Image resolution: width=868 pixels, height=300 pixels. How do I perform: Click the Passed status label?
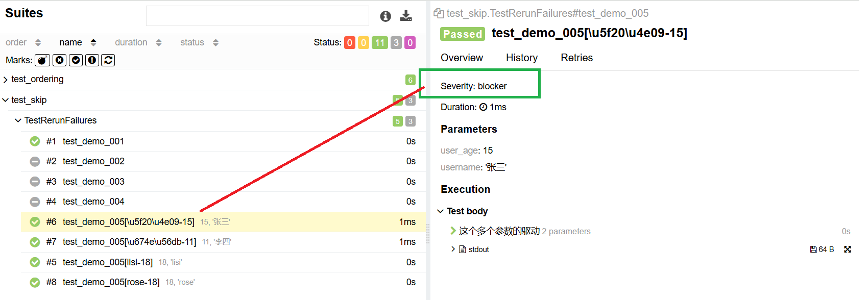pyautogui.click(x=463, y=34)
